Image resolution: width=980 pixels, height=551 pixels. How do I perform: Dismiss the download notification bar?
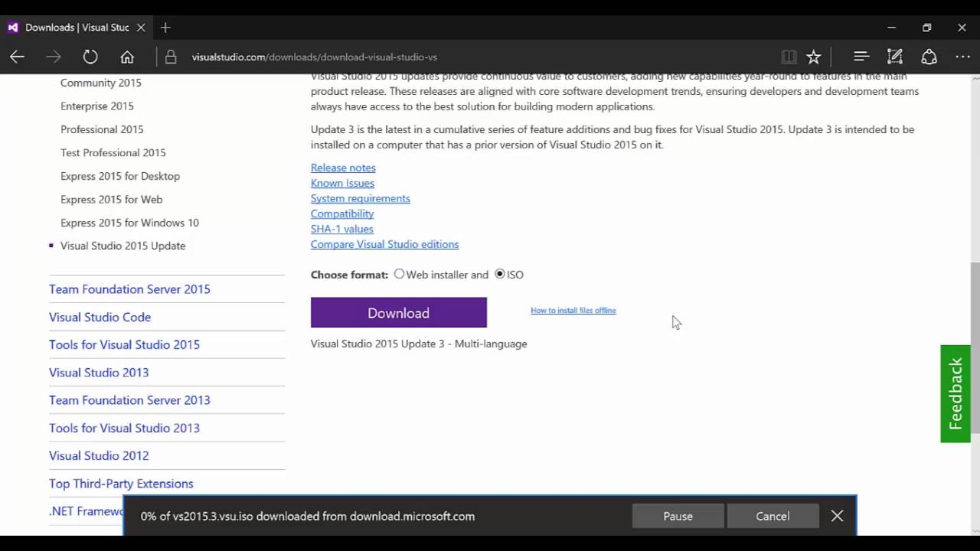tap(837, 516)
